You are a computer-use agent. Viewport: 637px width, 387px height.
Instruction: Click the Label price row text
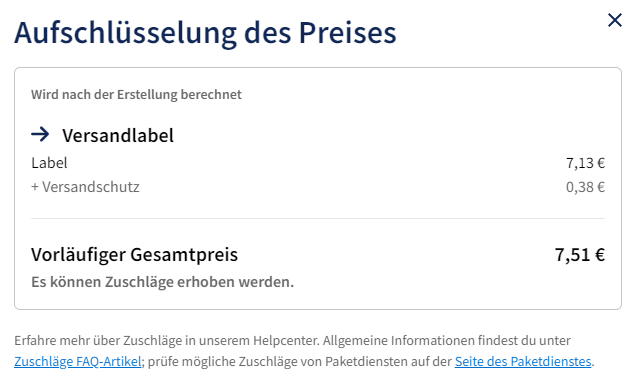[x=49, y=163]
